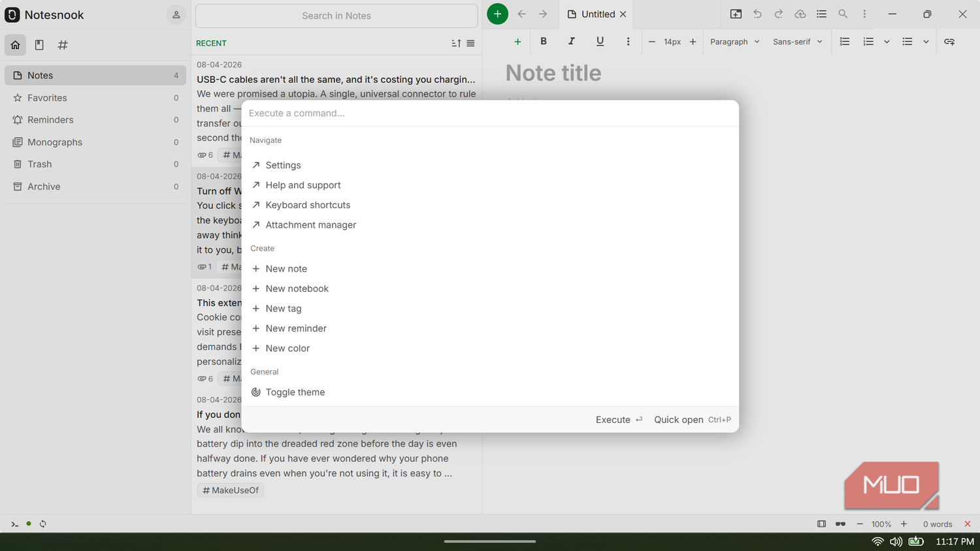Click Quick open button
980x551 pixels.
pos(693,420)
